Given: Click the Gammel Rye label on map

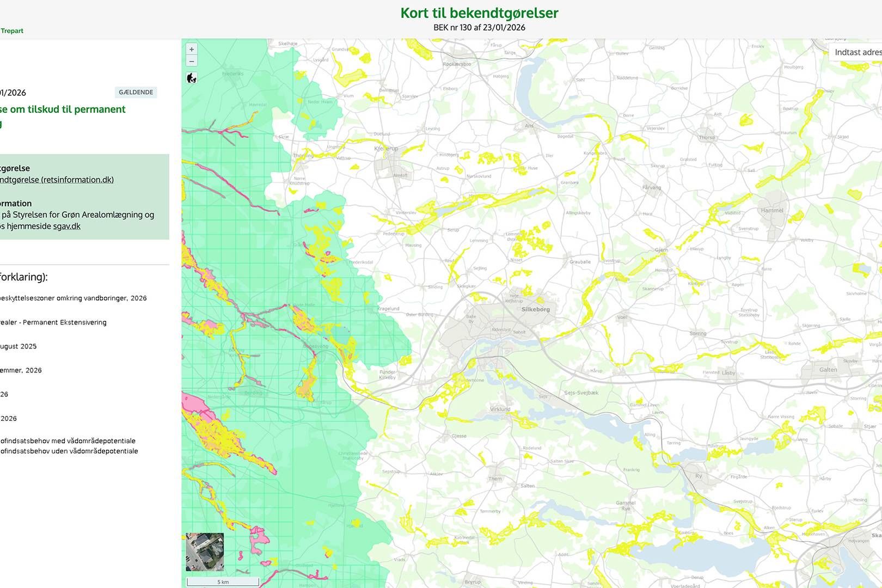Looking at the screenshot, I should pyautogui.click(x=626, y=506).
